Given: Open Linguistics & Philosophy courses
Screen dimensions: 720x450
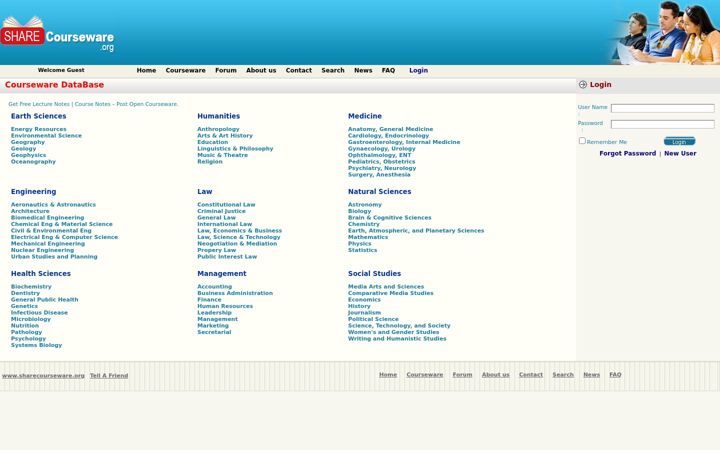Looking at the screenshot, I should [235, 148].
